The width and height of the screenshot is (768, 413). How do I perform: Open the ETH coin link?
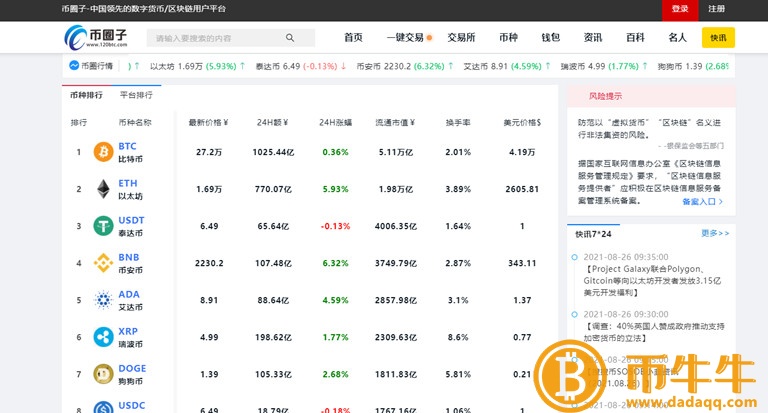(x=128, y=183)
